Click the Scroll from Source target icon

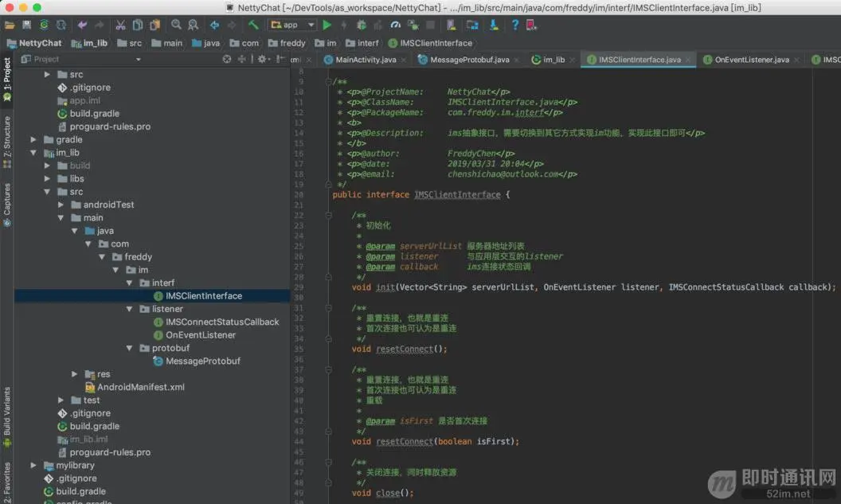(x=227, y=59)
